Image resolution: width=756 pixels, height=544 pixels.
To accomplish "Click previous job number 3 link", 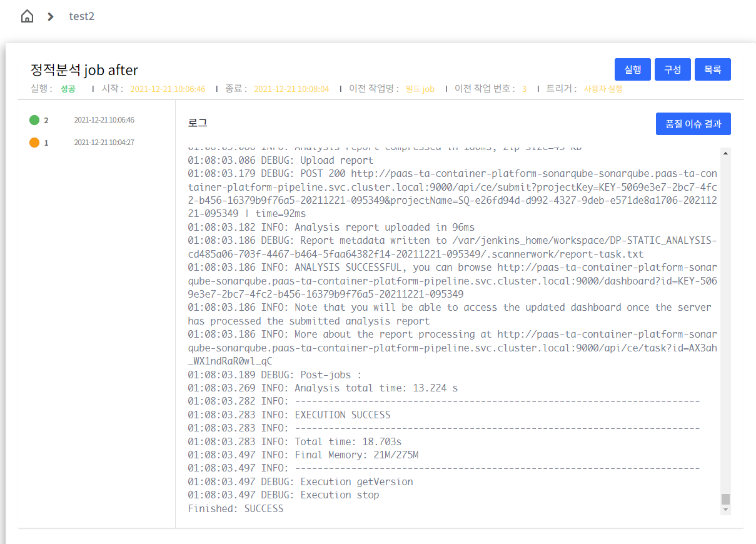I will click(x=524, y=89).
